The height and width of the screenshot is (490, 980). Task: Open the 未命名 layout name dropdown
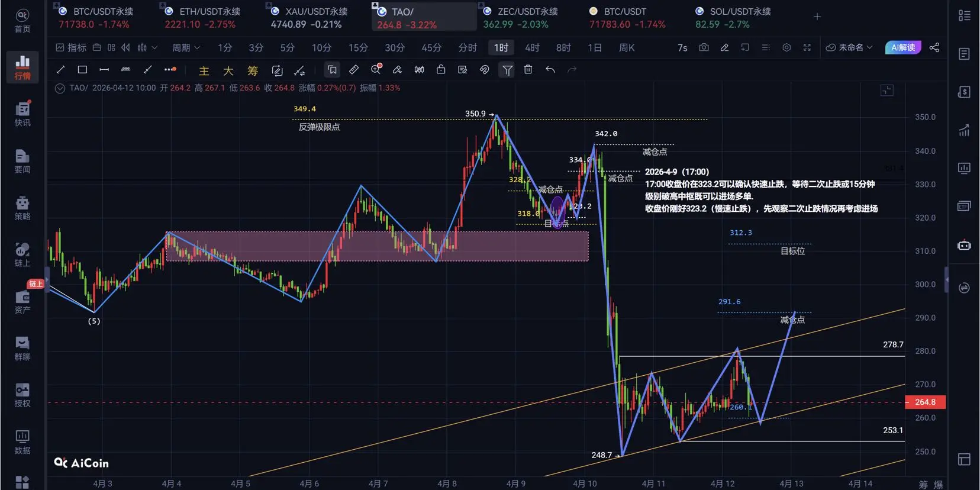(x=849, y=47)
